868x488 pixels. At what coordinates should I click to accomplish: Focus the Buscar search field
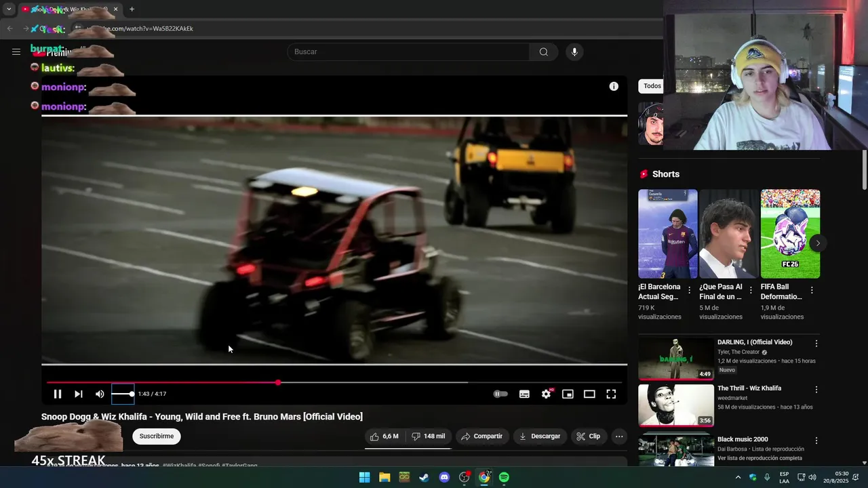pos(409,52)
